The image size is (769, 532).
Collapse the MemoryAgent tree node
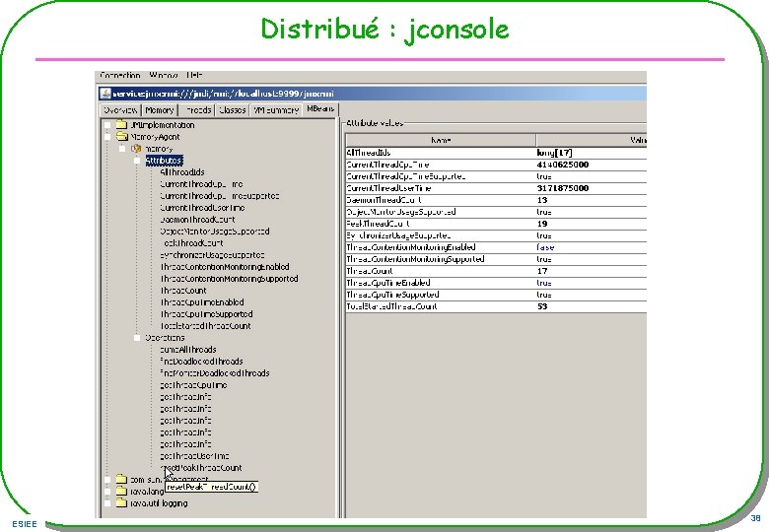pos(107,137)
